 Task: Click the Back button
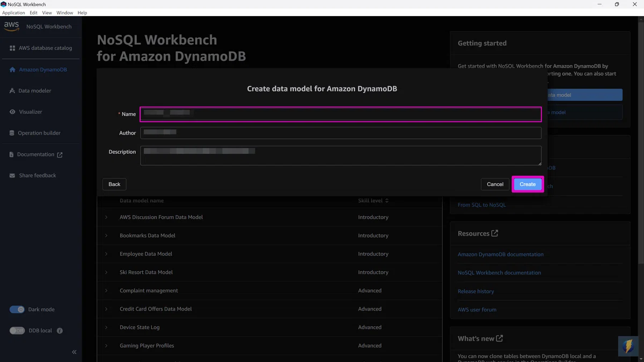(114, 184)
